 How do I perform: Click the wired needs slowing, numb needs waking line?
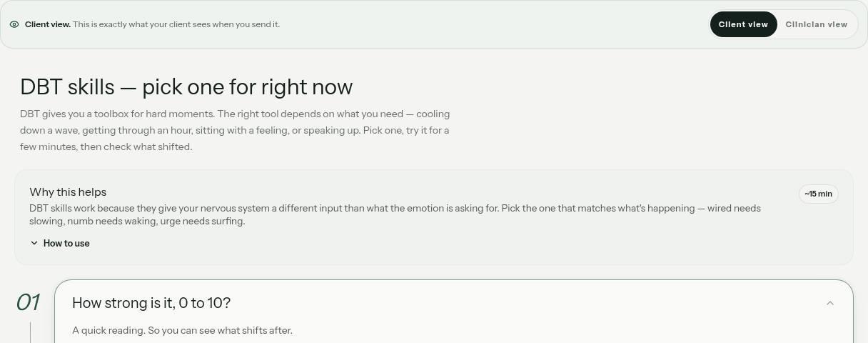[x=137, y=221]
